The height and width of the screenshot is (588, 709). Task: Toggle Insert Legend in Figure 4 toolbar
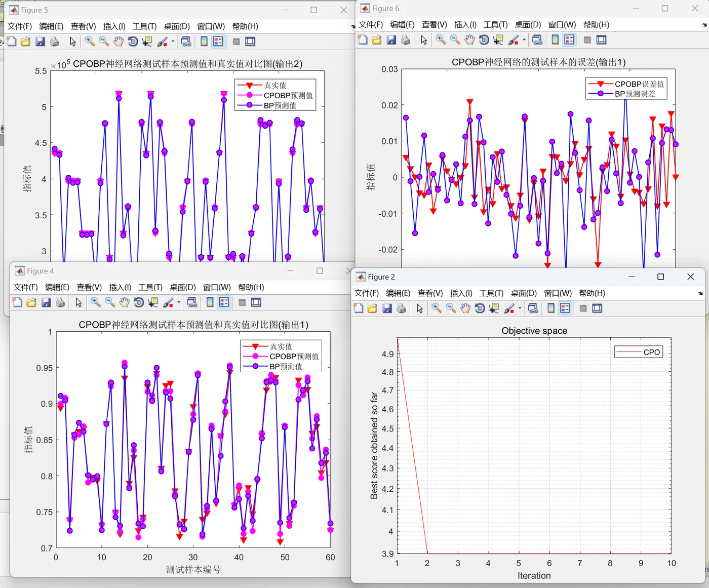pyautogui.click(x=224, y=302)
